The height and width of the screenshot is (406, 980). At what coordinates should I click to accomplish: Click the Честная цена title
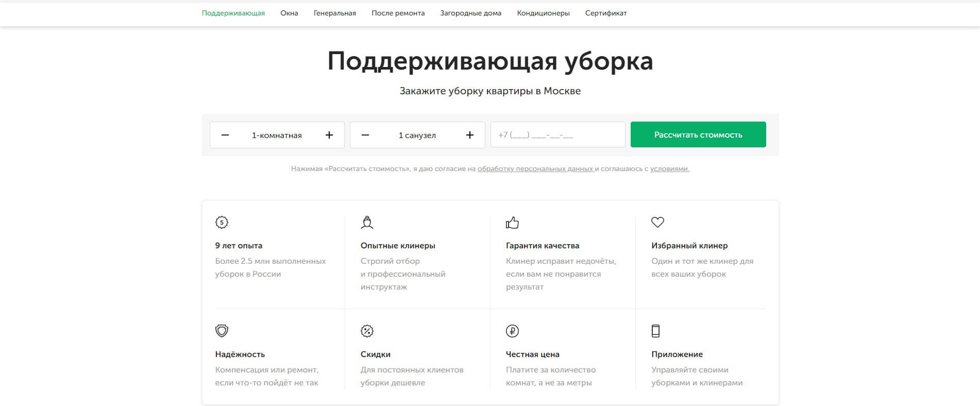click(x=533, y=354)
